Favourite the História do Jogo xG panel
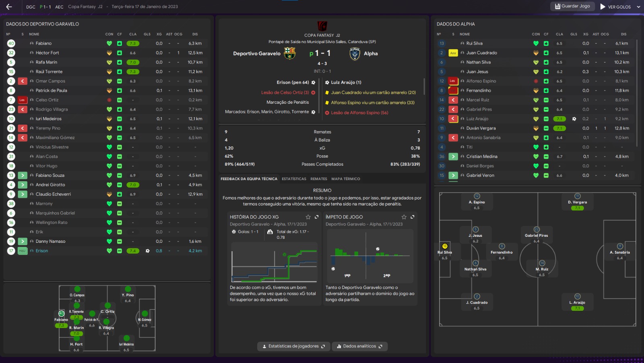The height and width of the screenshot is (363, 644). (x=308, y=217)
